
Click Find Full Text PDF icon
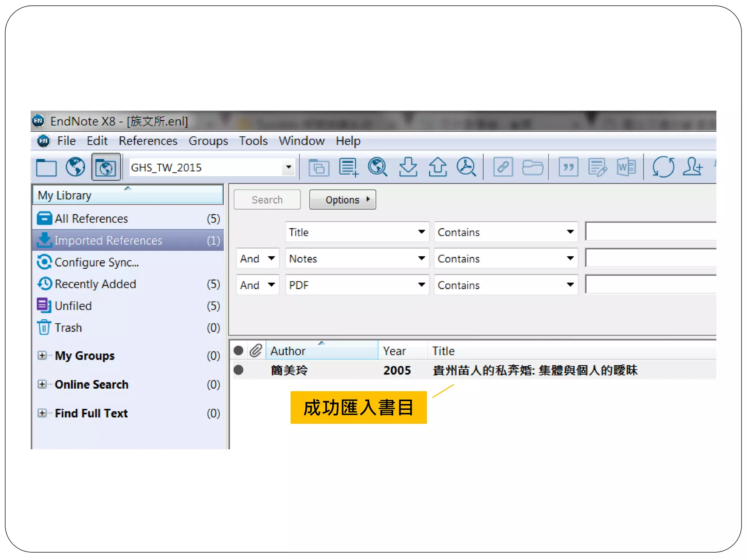[x=466, y=167]
